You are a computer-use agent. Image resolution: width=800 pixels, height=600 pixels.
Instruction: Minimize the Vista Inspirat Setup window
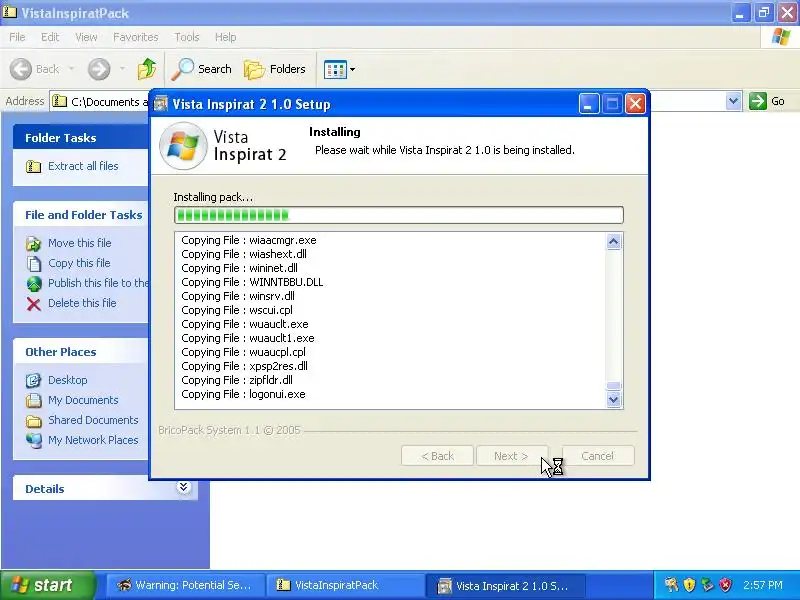pos(589,104)
